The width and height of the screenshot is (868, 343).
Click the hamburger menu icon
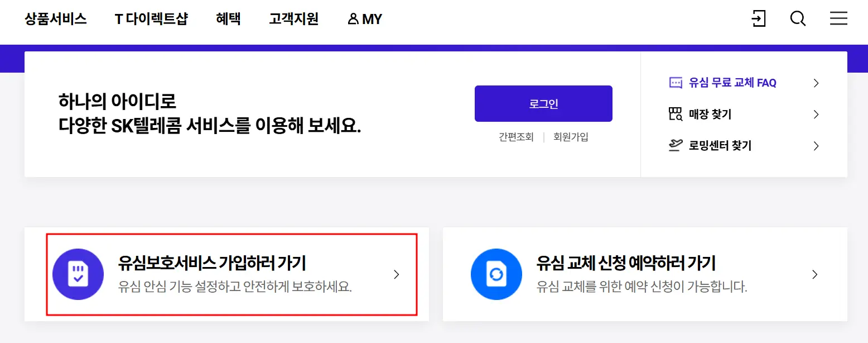click(x=838, y=18)
